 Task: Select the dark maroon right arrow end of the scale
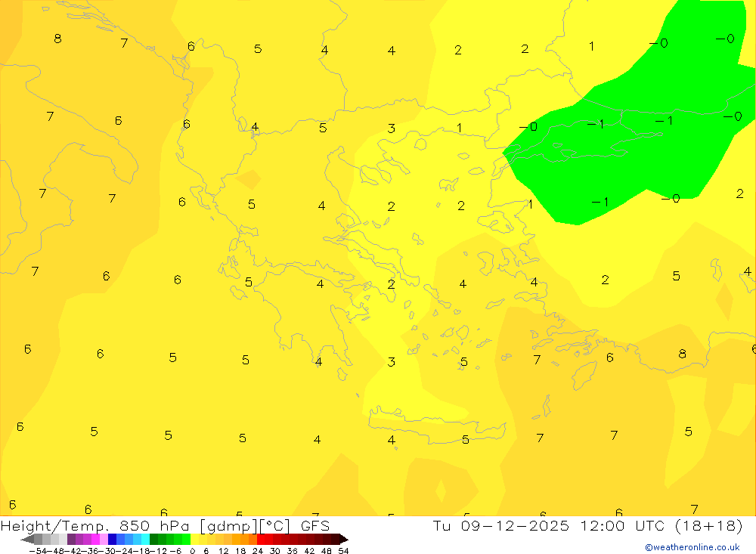pyautogui.click(x=344, y=540)
